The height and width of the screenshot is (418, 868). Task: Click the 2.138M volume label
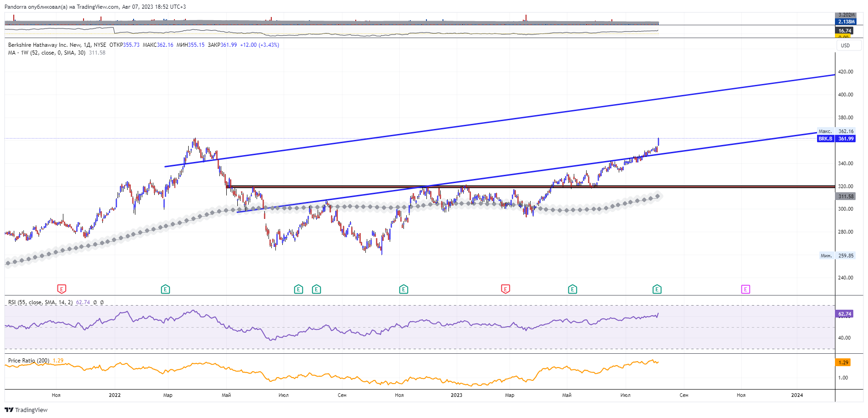coord(846,22)
